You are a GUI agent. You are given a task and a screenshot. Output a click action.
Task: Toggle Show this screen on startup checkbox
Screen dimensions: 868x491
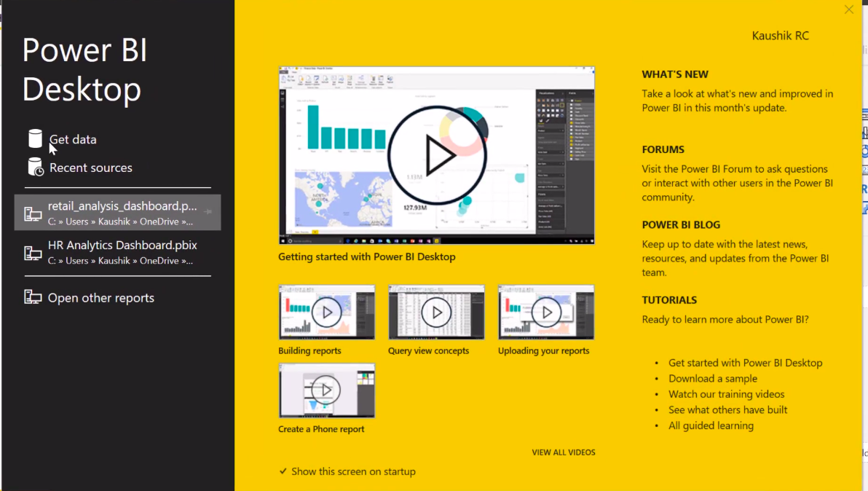click(x=283, y=471)
